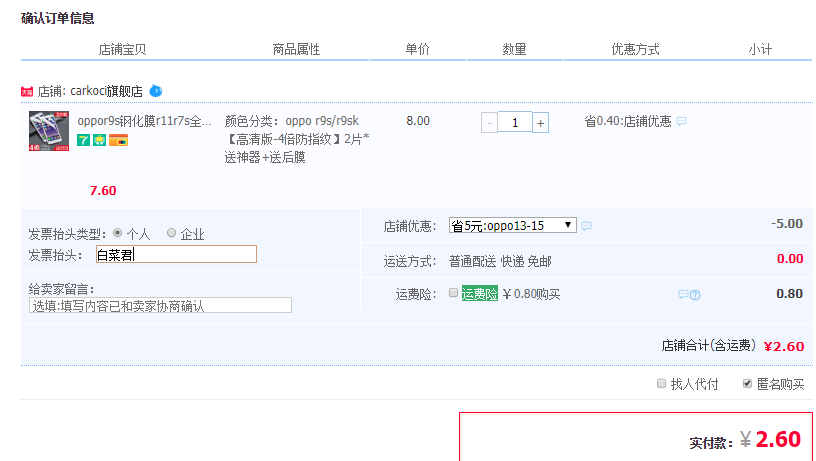Viewport: 816px width, 461px height.
Task: Open the tempered glass film product thumbnail
Action: pos(49,131)
